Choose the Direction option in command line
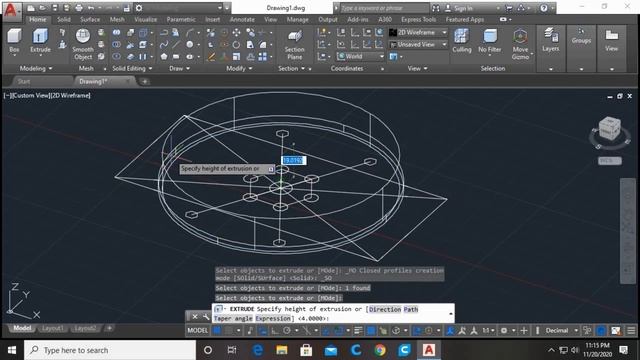Image resolution: width=640 pixels, height=360 pixels. pos(385,309)
